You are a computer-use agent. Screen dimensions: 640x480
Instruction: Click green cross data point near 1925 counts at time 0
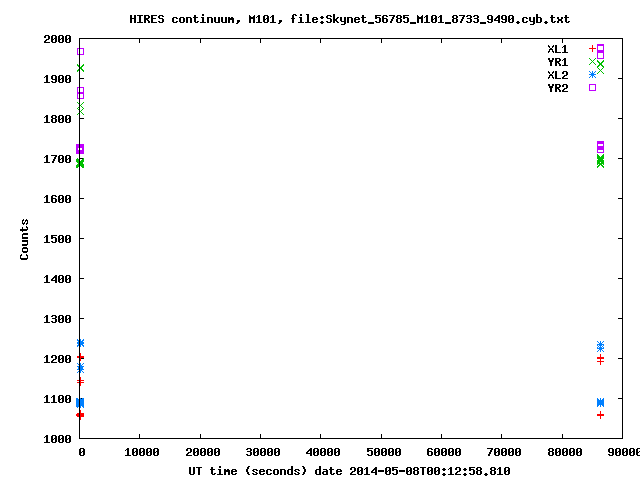(x=80, y=68)
